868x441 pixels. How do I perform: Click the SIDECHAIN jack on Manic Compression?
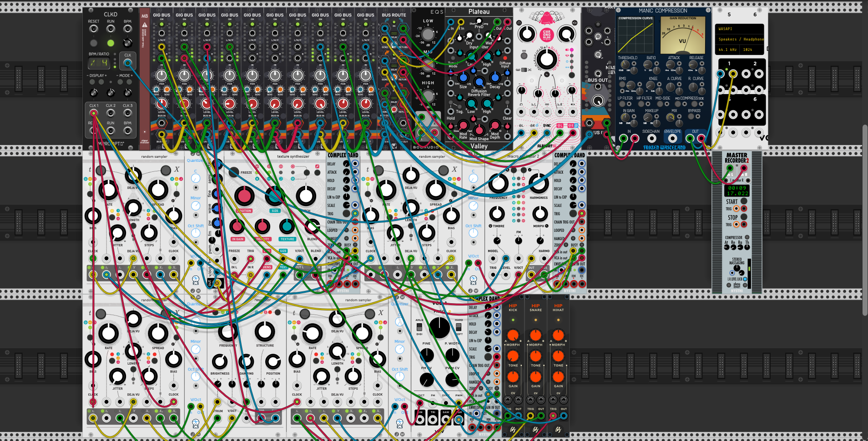tap(651, 138)
